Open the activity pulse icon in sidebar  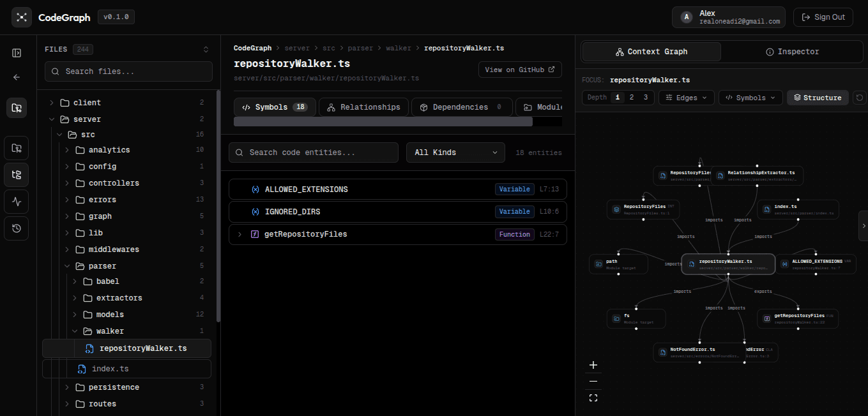(17, 202)
